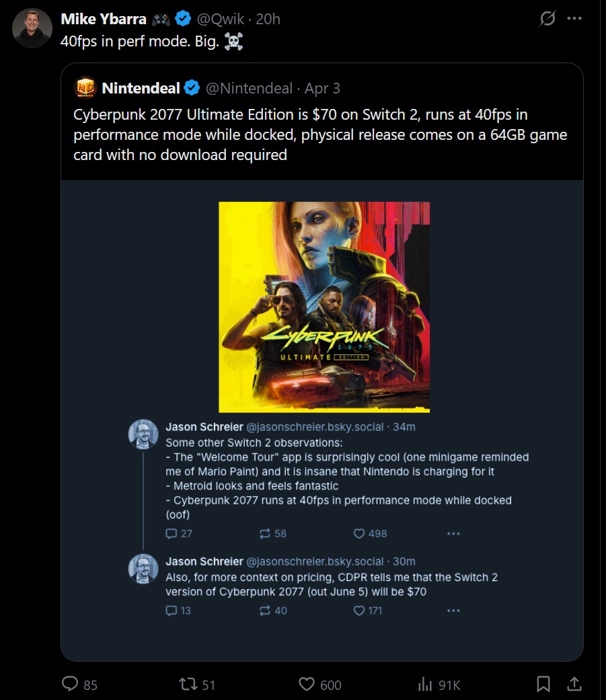Image resolution: width=606 pixels, height=700 pixels.
Task: Repost the tweet using the retweet icon
Action: [x=188, y=684]
